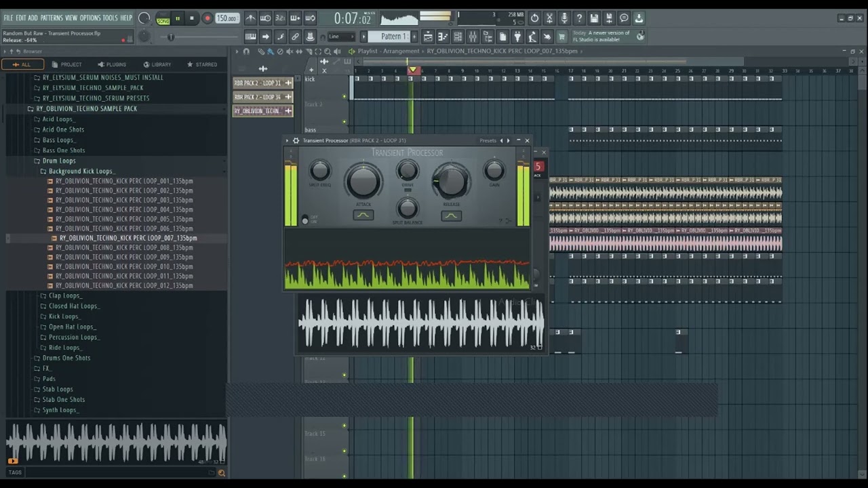Click the microphone one-click recording icon

click(564, 18)
